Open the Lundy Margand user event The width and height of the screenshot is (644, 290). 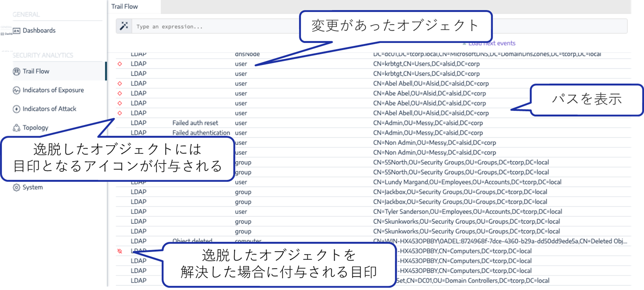coord(373,182)
